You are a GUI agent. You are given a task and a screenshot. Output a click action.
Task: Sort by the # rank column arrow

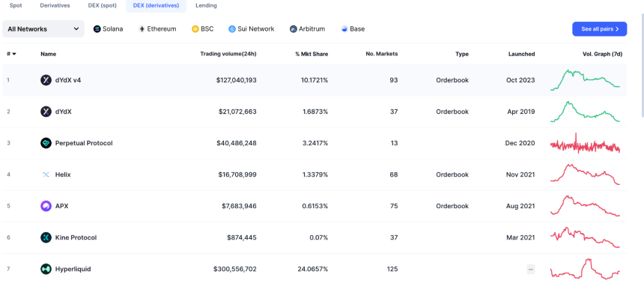[14, 54]
